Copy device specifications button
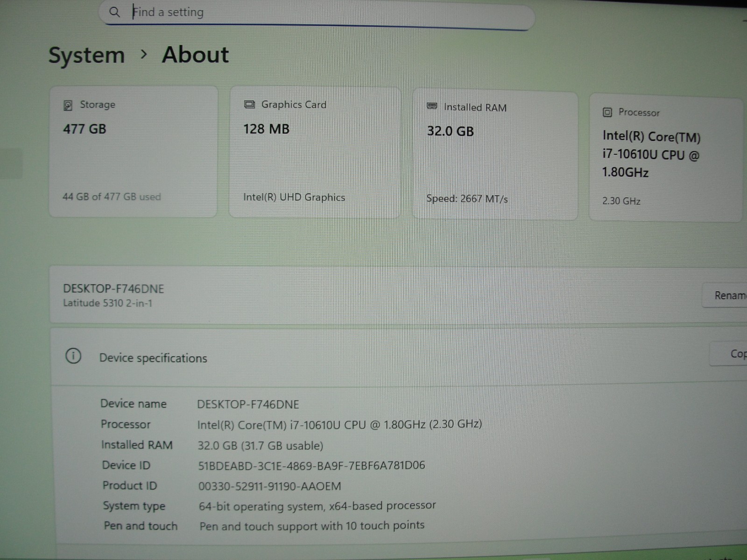The image size is (747, 560). click(x=728, y=354)
